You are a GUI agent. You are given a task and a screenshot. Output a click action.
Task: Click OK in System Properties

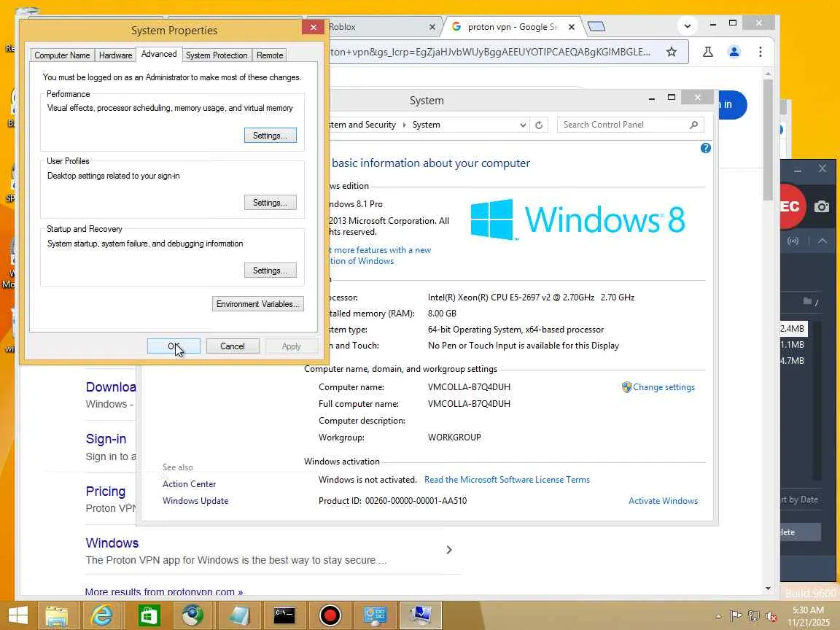click(x=174, y=346)
